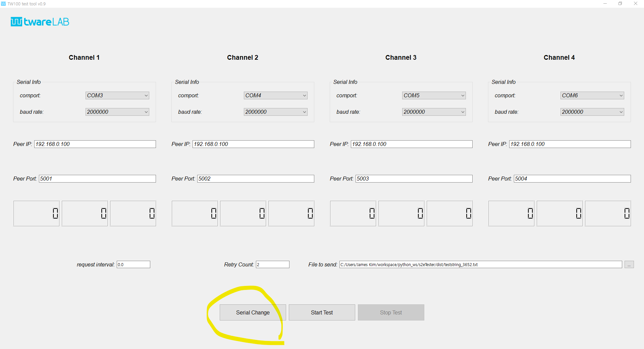Open Channel 1 comport dropdown COM3
This screenshot has height=349, width=644.
117,95
